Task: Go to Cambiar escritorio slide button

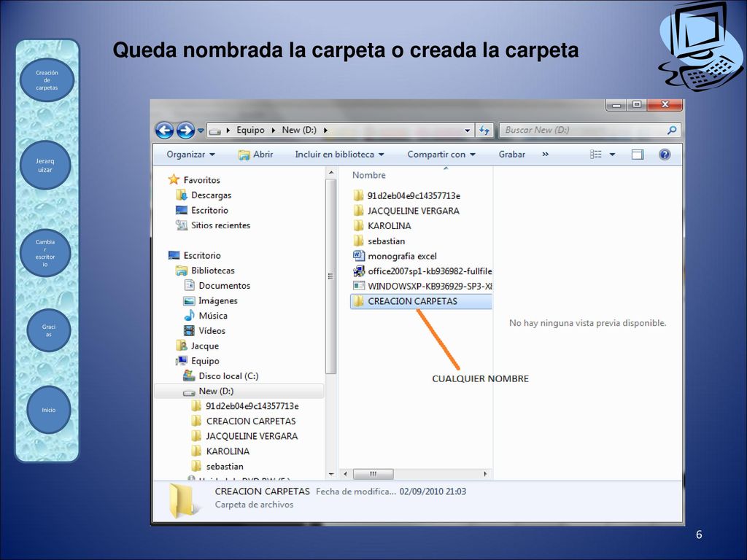Action: pyautogui.click(x=45, y=253)
